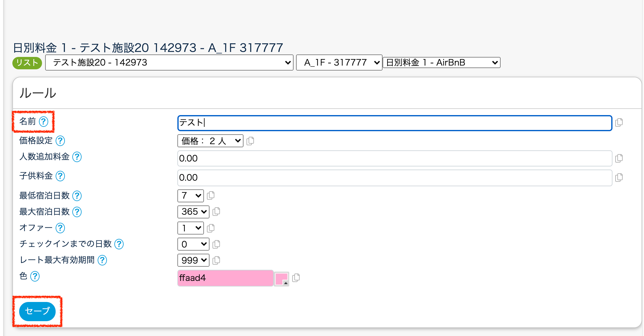The height and width of the screenshot is (336, 644).
Task: Click the green リスト button
Action: (27, 63)
